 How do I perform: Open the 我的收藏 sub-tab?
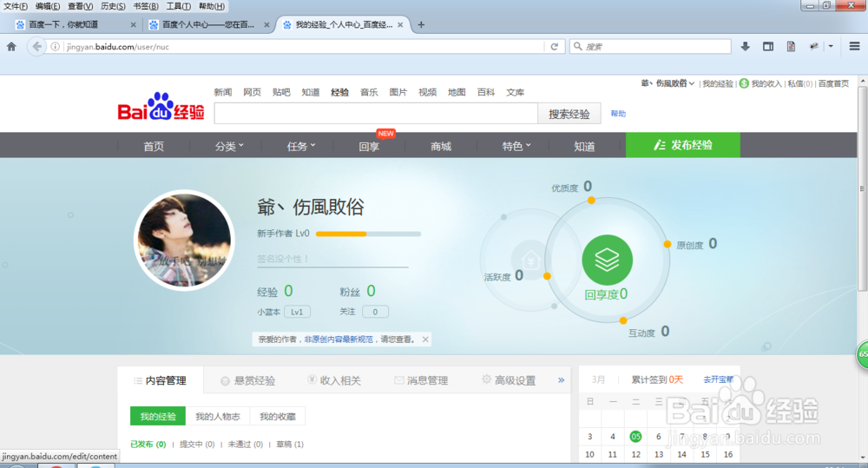point(278,417)
